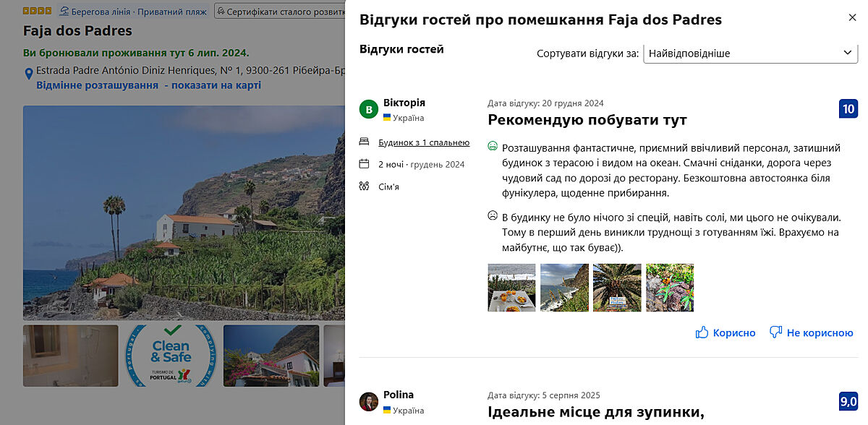Click the calendar icon beside stay dates
868x425 pixels.
tap(364, 164)
